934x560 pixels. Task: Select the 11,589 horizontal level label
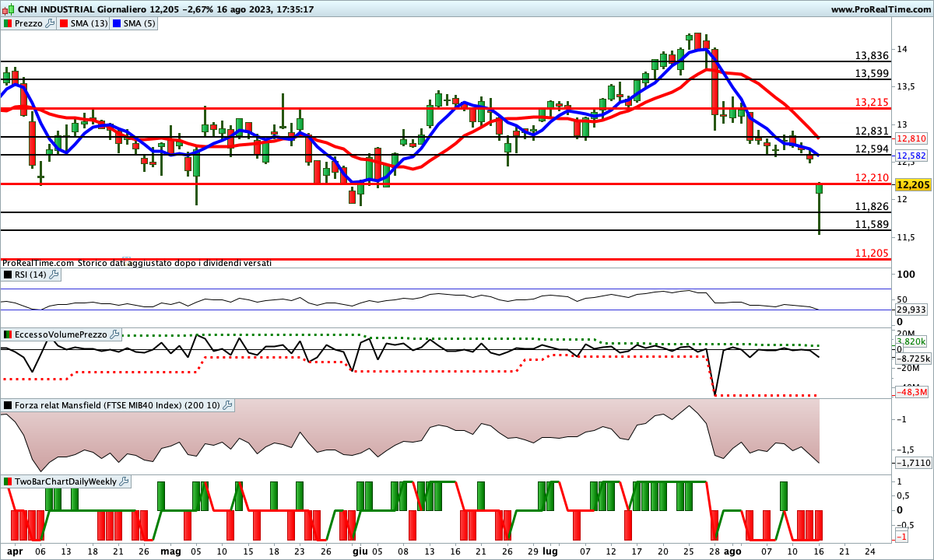(x=872, y=224)
